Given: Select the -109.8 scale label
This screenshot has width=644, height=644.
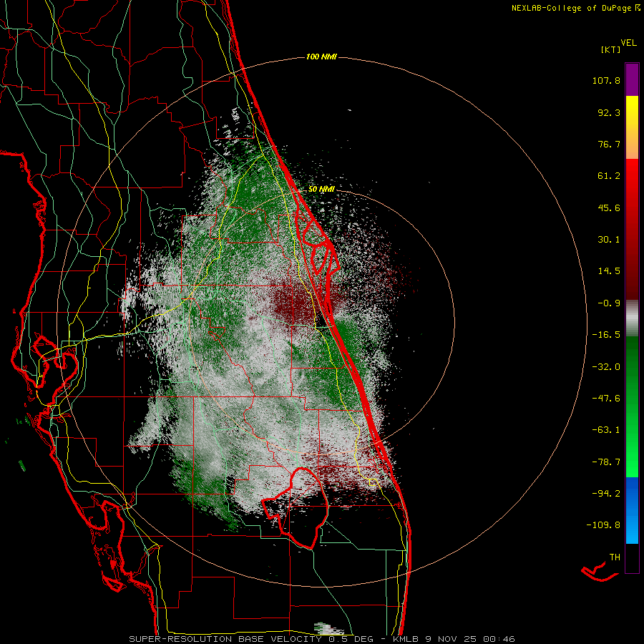Looking at the screenshot, I should click(x=604, y=525).
